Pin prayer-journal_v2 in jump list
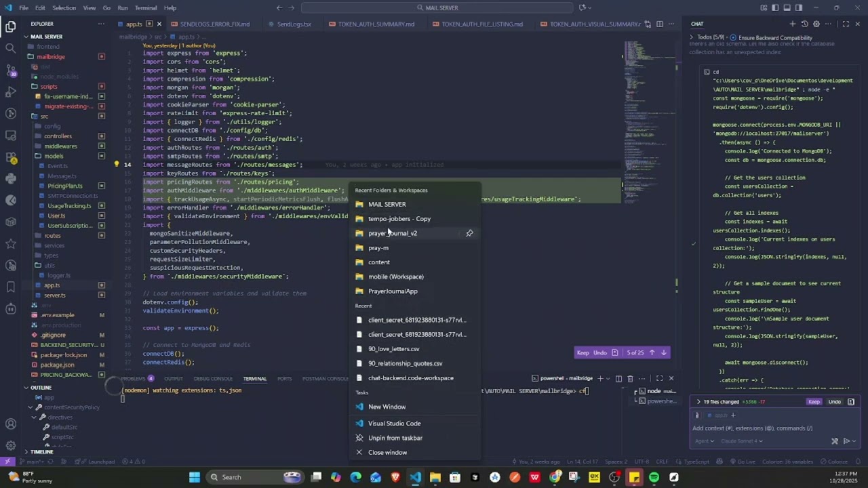Viewport: 868px width, 488px height. click(x=469, y=233)
